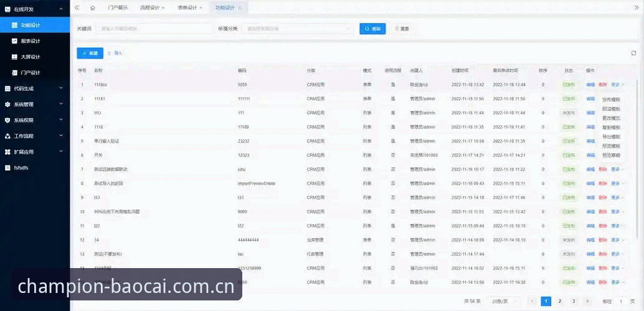Click 删除 for row 测试(不要发布)
The height and width of the screenshot is (311, 644).
(602, 254)
